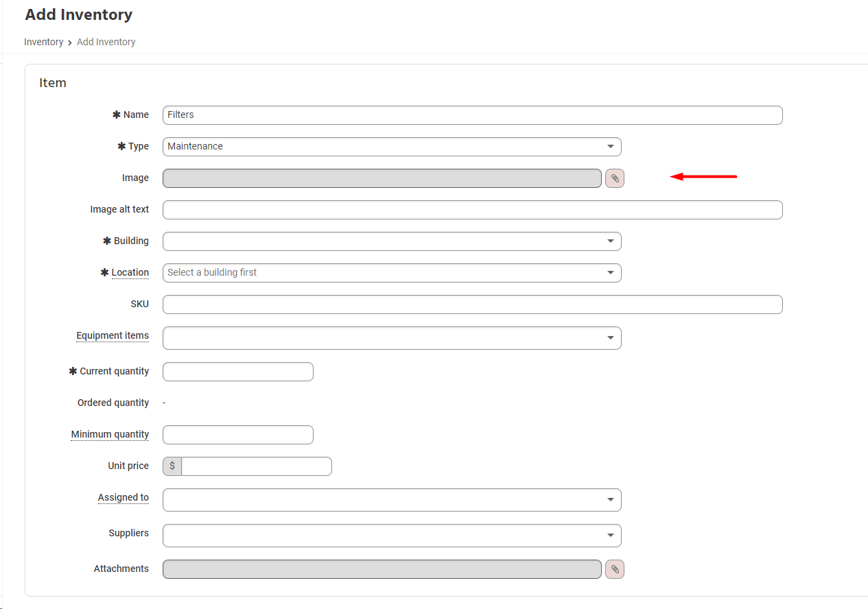The image size is (868, 609).
Task: Select the Add Inventory breadcrumb item
Action: tap(106, 42)
